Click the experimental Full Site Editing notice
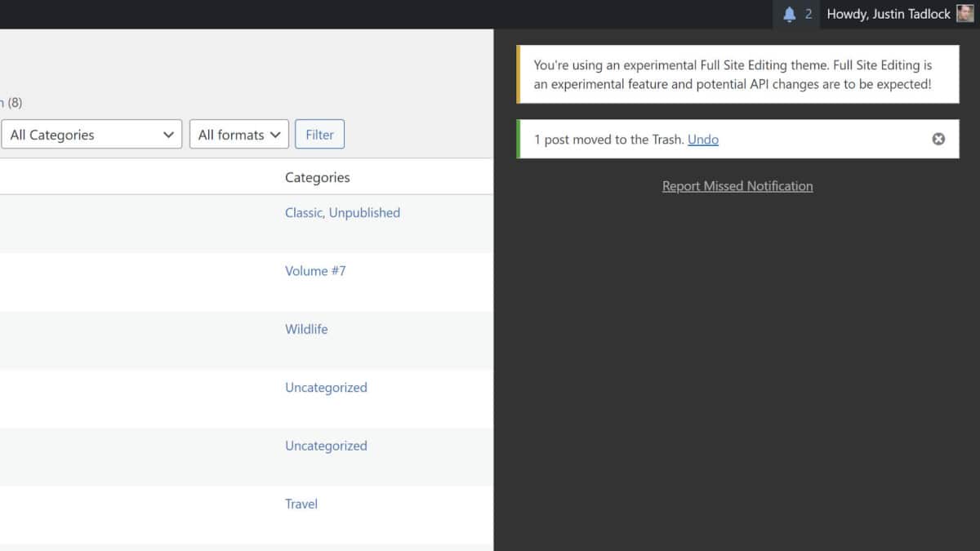 tap(732, 74)
